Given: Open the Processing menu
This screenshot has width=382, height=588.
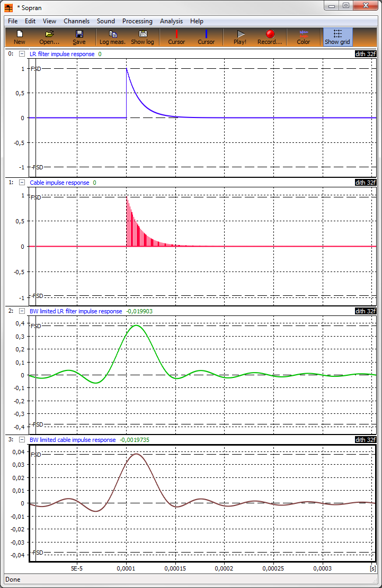Looking at the screenshot, I should (x=137, y=21).
